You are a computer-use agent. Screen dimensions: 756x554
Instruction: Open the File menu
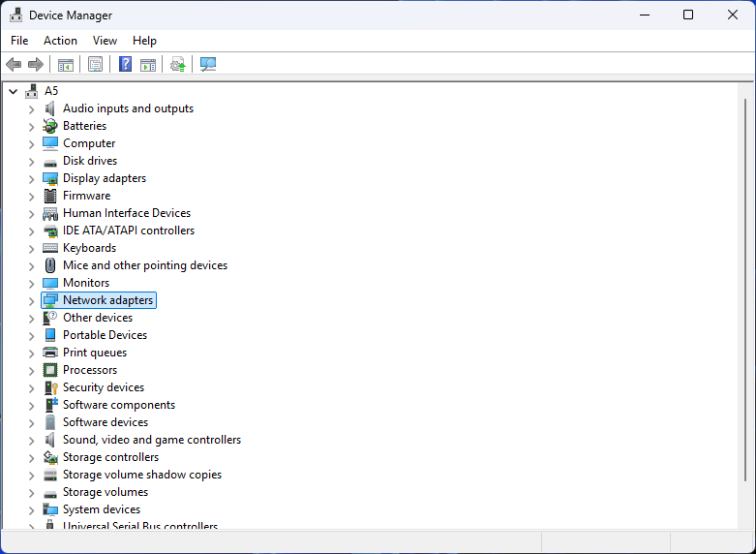(19, 41)
